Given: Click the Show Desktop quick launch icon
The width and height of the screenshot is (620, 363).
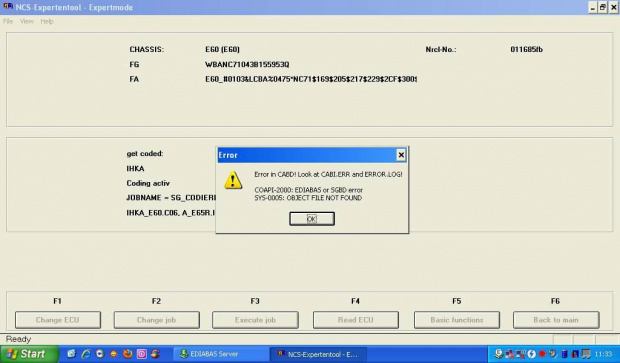Looking at the screenshot, I should click(72, 354).
